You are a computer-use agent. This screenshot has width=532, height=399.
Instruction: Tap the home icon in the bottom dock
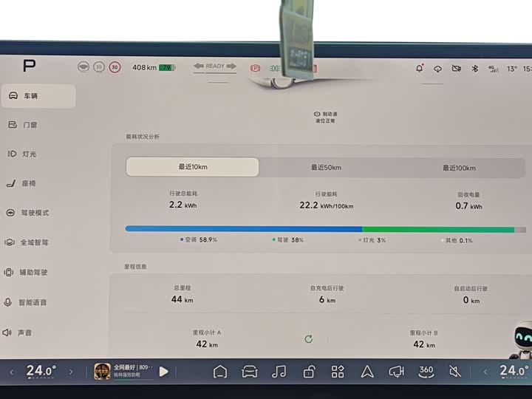click(x=219, y=372)
